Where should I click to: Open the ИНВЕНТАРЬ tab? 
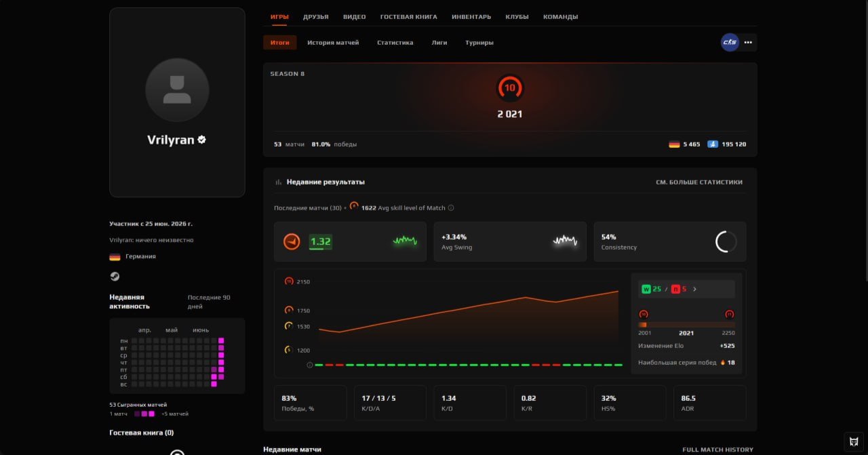click(471, 17)
